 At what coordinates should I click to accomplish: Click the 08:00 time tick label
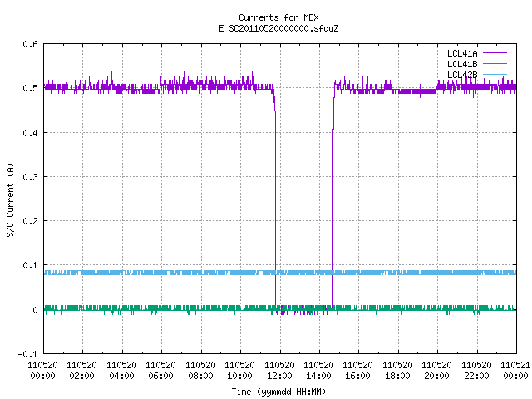pos(201,376)
